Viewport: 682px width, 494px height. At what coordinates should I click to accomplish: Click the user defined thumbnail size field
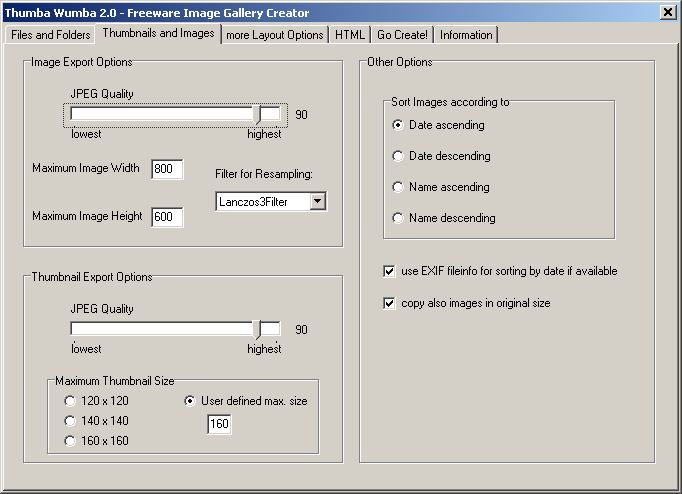point(219,424)
